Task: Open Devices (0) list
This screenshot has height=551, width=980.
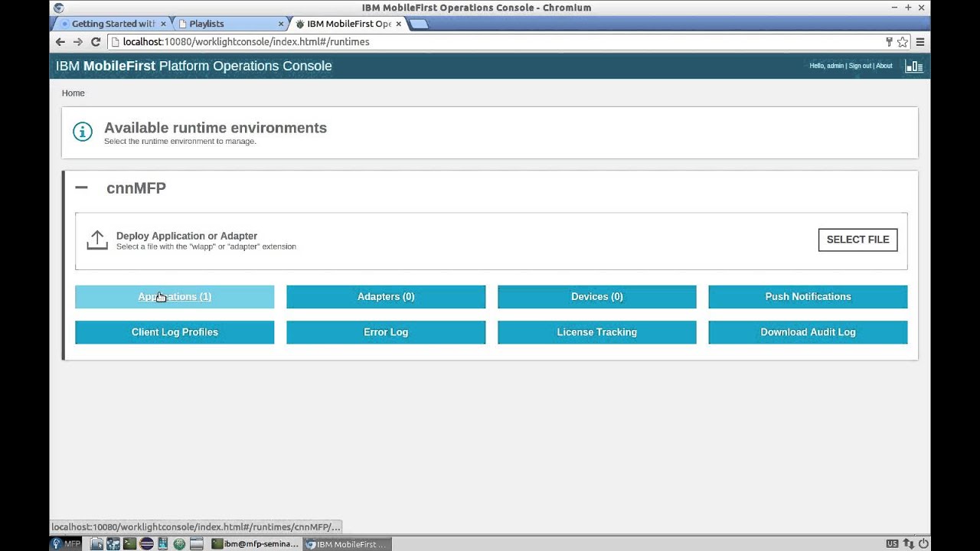Action: pos(597,297)
